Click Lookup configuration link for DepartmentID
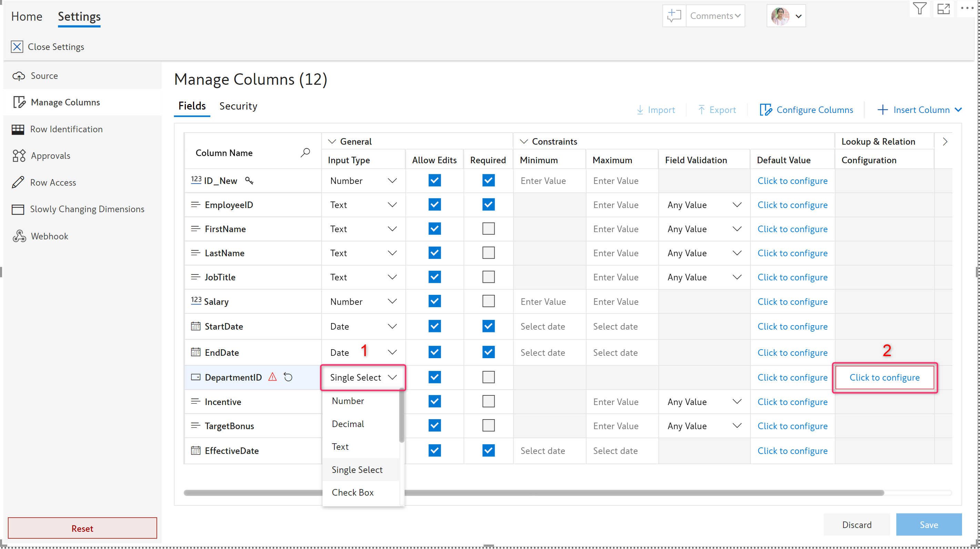 pyautogui.click(x=885, y=377)
